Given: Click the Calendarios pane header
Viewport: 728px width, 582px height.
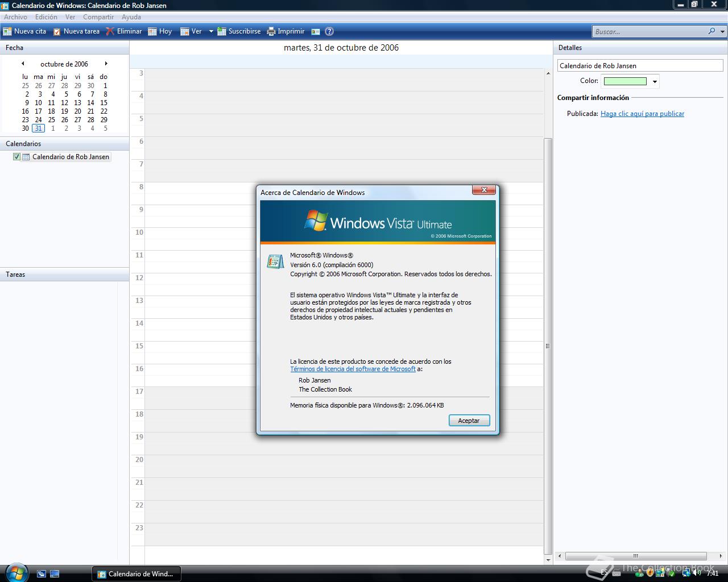Looking at the screenshot, I should pos(65,144).
